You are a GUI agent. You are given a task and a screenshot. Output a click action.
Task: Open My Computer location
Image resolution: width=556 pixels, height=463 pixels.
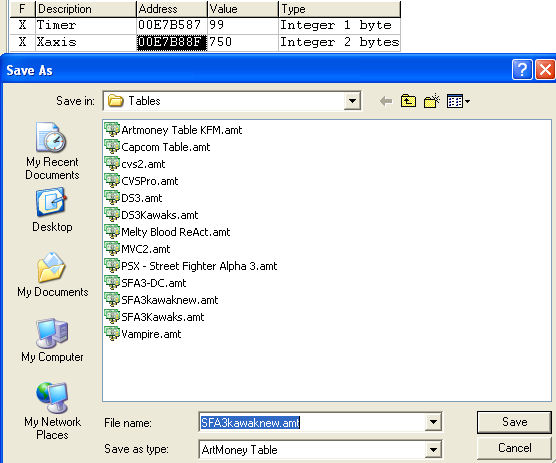click(52, 340)
